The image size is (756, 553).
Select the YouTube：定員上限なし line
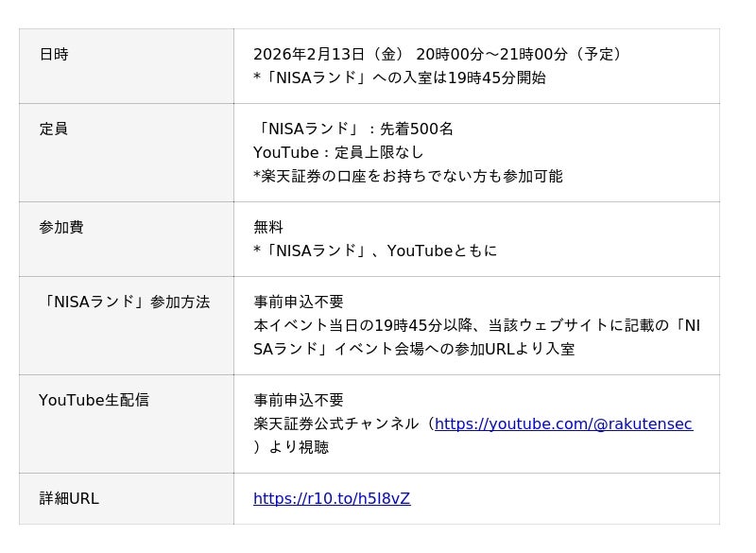tap(338, 153)
